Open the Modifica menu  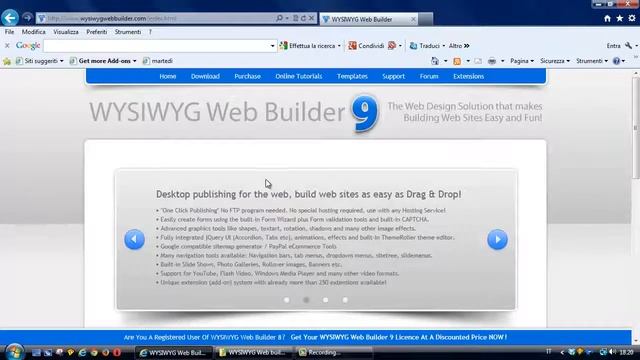pos(33,32)
